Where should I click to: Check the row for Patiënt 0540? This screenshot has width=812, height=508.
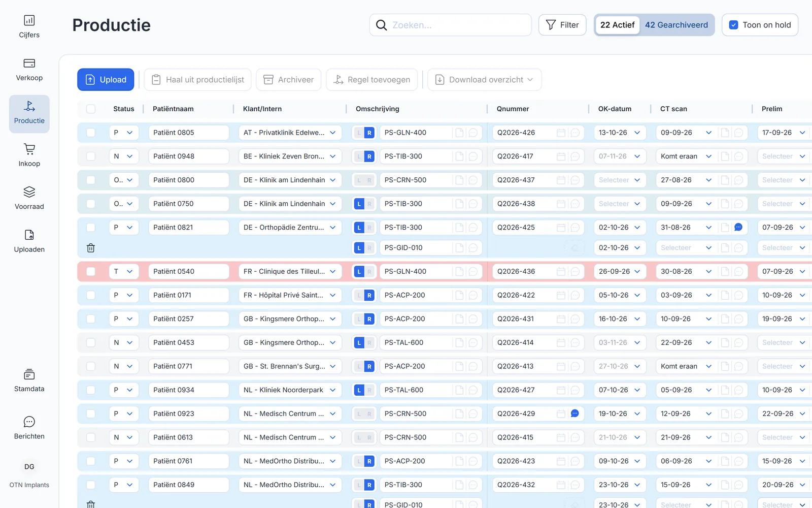[91, 271]
